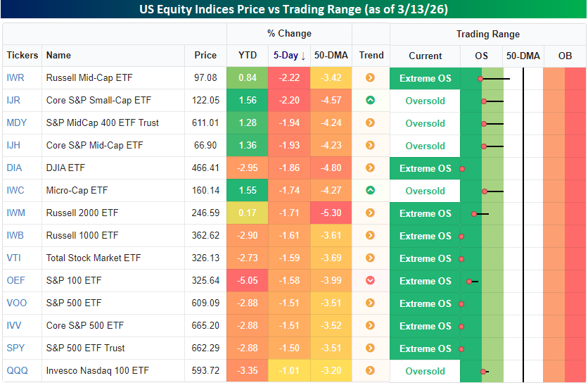Image resolution: width=588 pixels, height=390 pixels.
Task: Sort table by 5-Day column
Action: click(x=288, y=56)
